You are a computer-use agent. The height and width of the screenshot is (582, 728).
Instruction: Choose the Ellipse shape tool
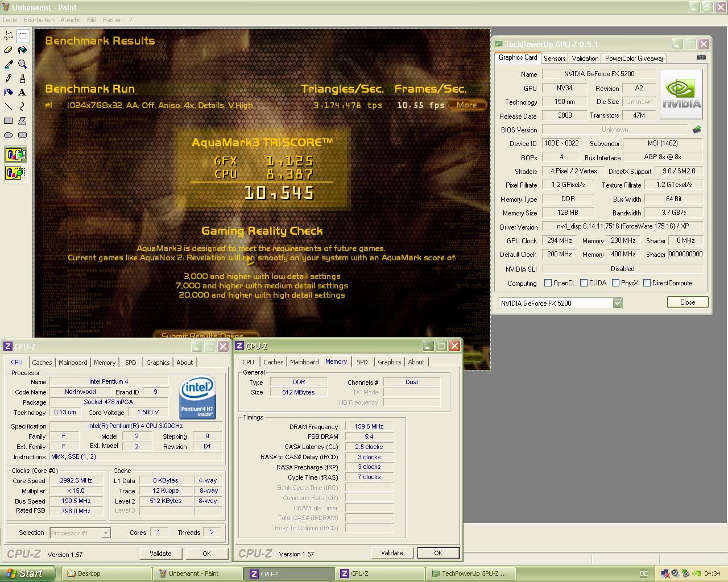tap(9, 135)
